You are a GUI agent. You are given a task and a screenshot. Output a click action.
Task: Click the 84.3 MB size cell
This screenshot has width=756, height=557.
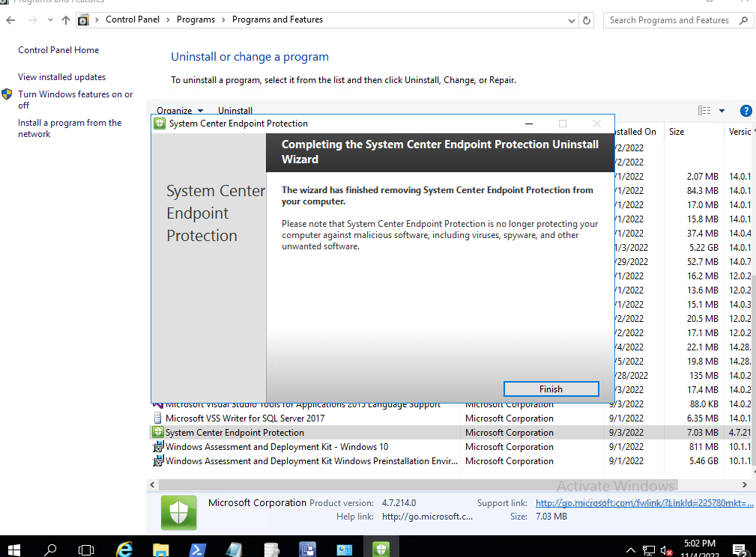click(x=703, y=191)
